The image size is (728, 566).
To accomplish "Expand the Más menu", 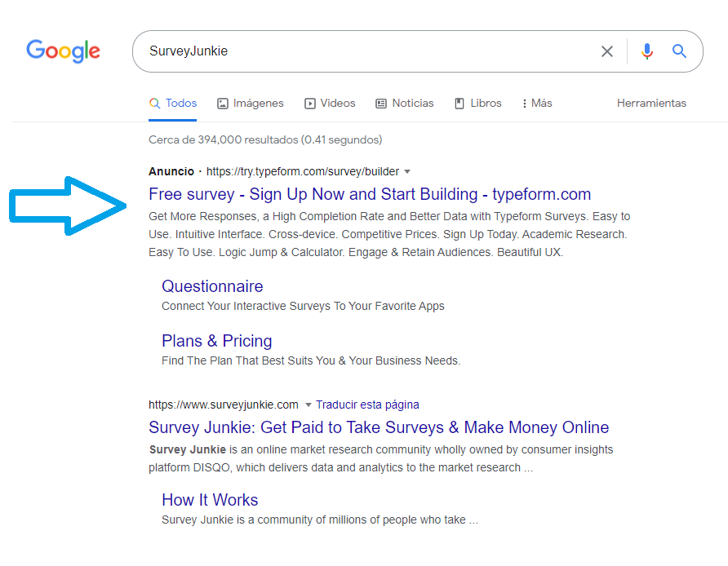I will pos(537,103).
